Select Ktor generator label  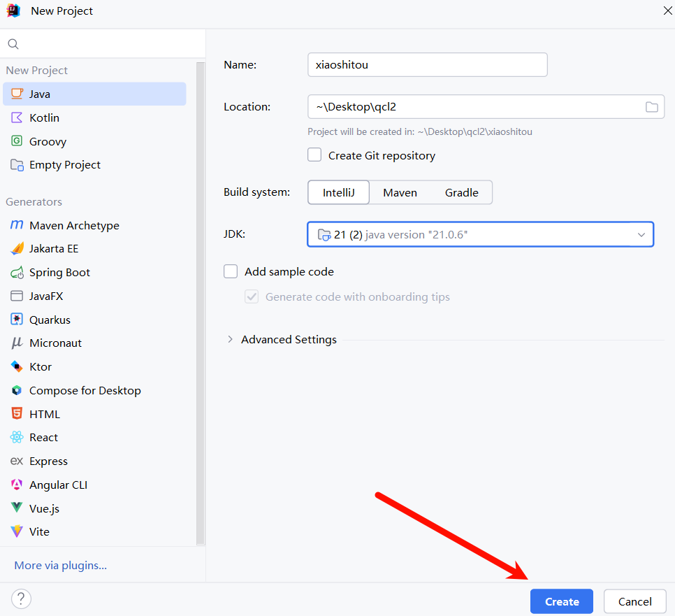point(41,366)
